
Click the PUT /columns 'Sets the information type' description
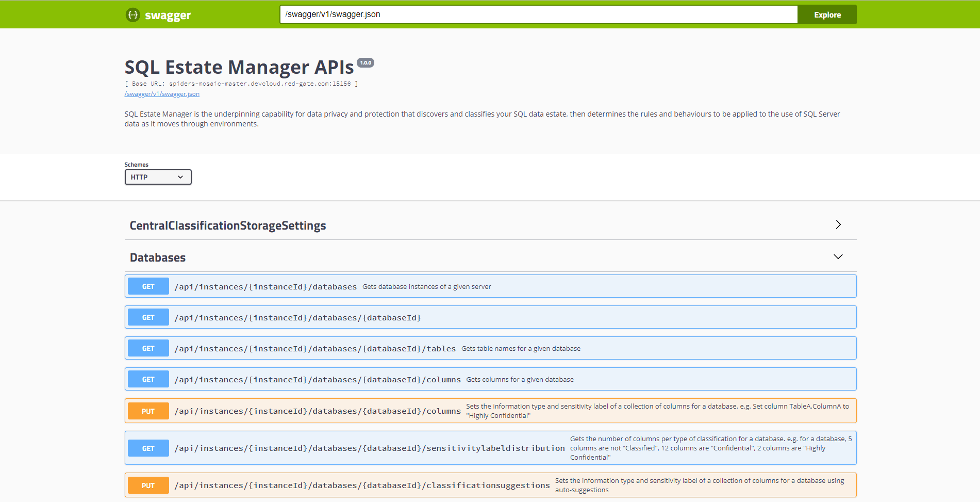click(x=658, y=411)
